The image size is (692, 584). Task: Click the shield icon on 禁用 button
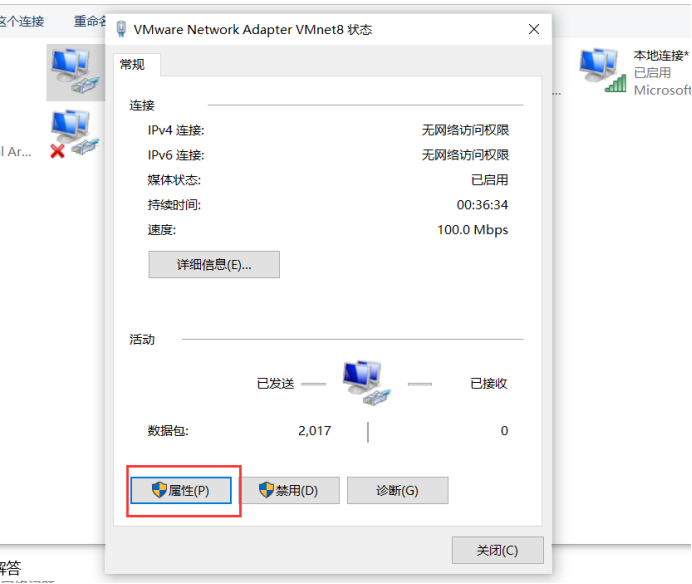(x=267, y=490)
